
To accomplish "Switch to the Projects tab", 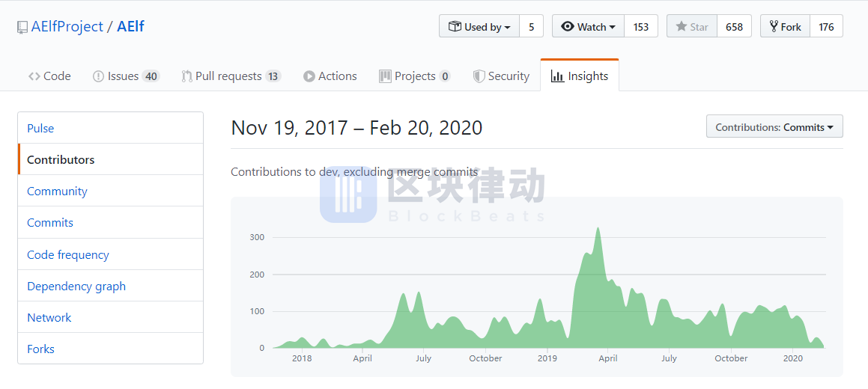I will coord(415,76).
